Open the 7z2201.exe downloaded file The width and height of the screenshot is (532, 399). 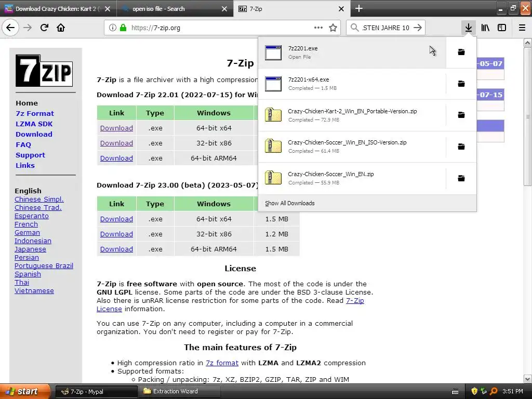coord(352,52)
